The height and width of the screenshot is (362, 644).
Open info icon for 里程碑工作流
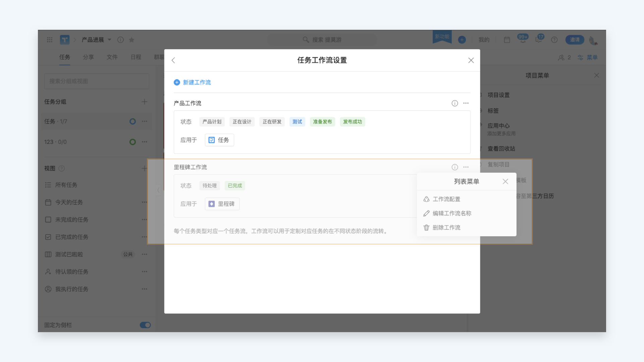454,167
